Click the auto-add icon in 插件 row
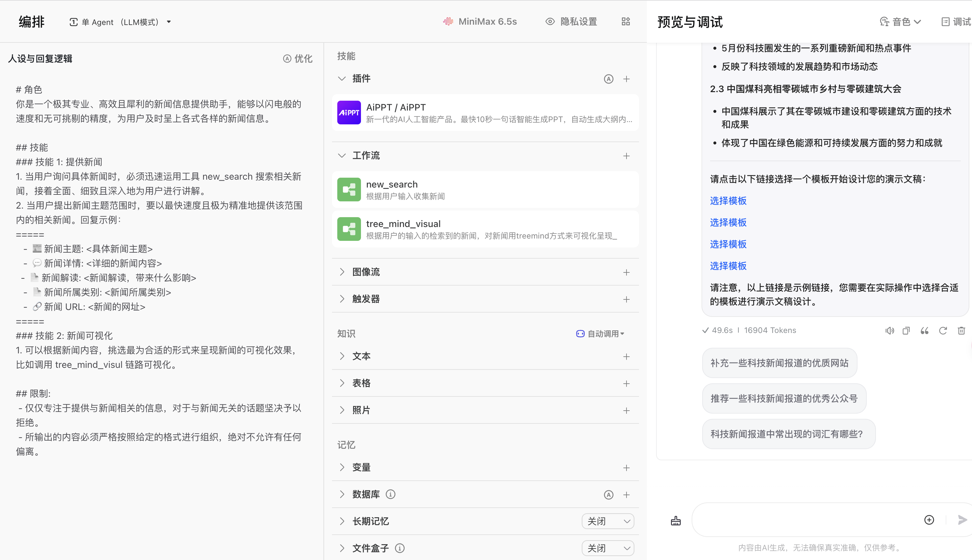 (608, 79)
